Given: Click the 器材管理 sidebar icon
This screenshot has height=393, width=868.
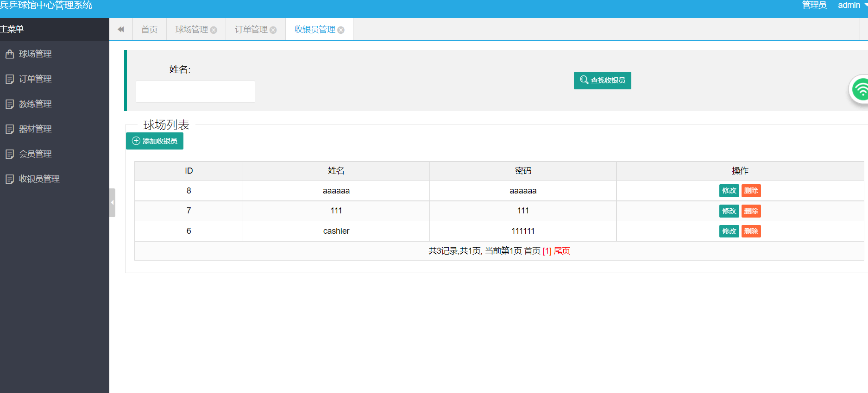Looking at the screenshot, I should [9, 129].
